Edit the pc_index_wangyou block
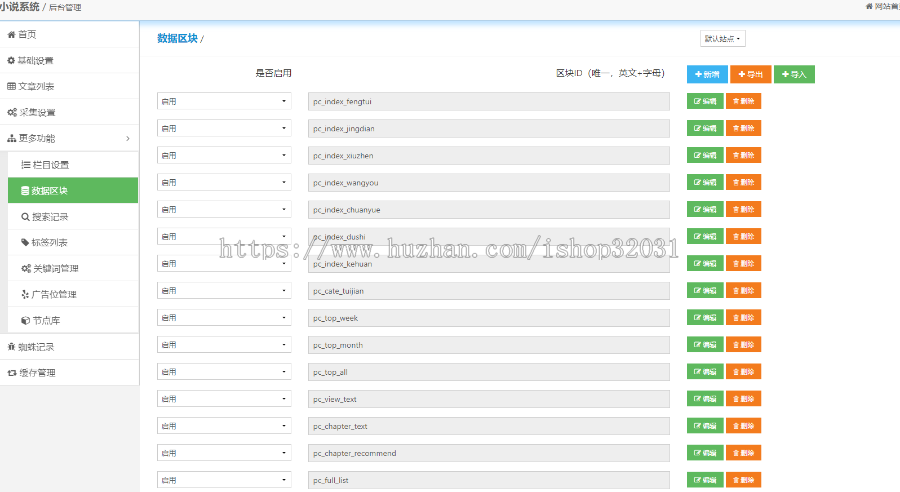 coord(705,182)
